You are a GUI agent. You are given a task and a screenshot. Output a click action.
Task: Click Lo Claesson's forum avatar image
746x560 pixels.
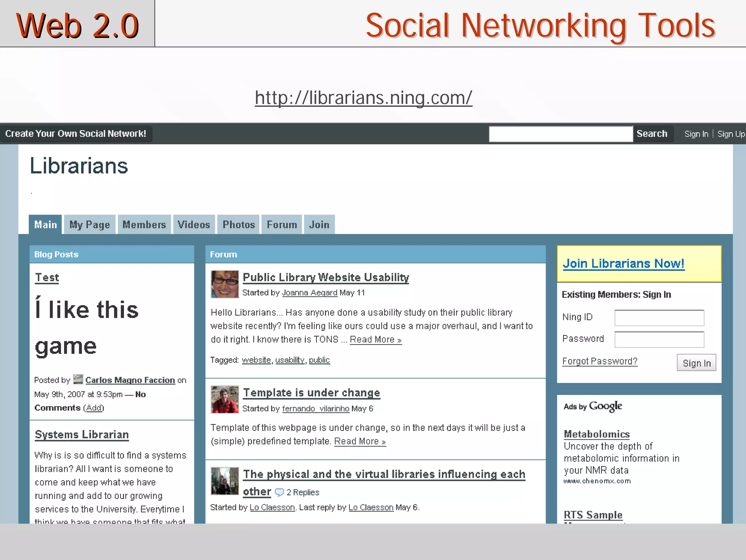tap(224, 481)
